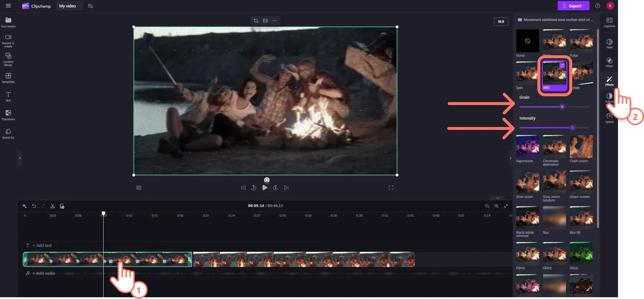Play the video preview
This screenshot has width=644, height=299.
[265, 188]
